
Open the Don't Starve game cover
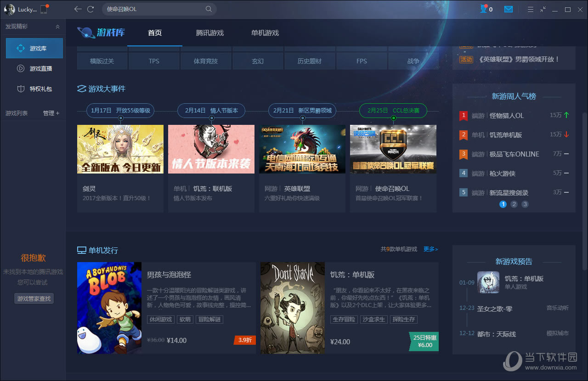(x=293, y=308)
